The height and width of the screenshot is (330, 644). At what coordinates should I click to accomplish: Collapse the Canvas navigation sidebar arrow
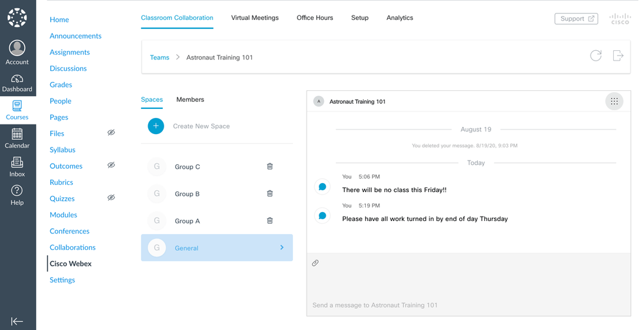[17, 321]
